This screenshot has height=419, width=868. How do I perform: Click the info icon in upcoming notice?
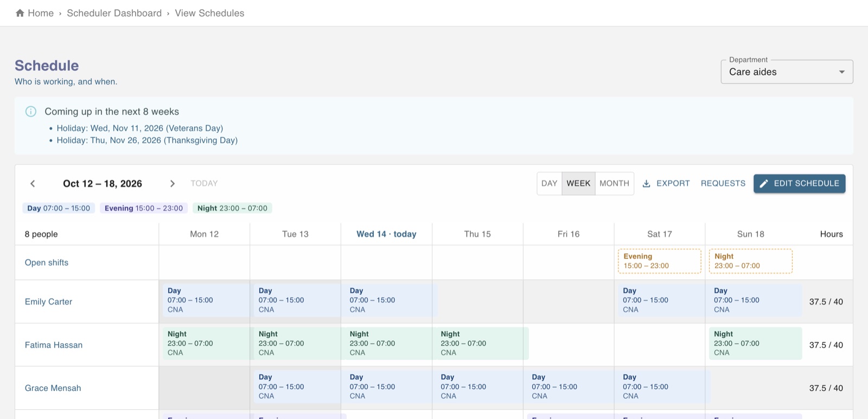31,112
